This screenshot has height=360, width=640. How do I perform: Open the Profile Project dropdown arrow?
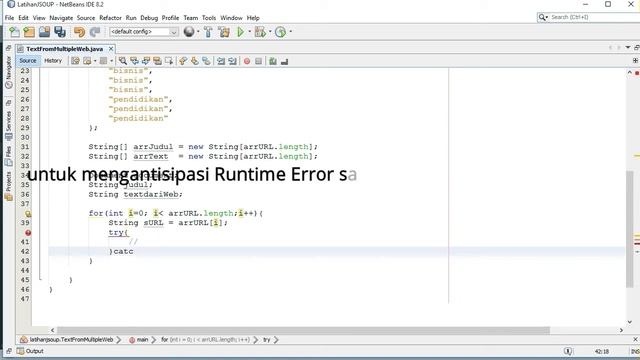pyautogui.click(x=291, y=32)
